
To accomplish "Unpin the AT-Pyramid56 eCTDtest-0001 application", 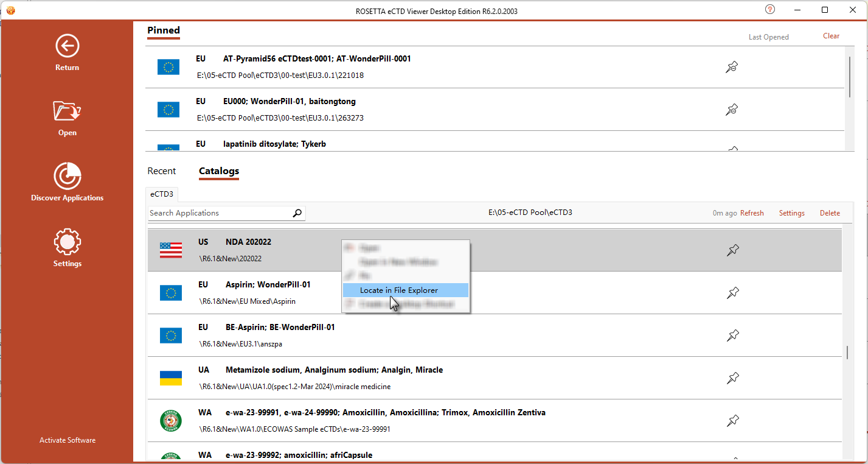I will coord(732,67).
